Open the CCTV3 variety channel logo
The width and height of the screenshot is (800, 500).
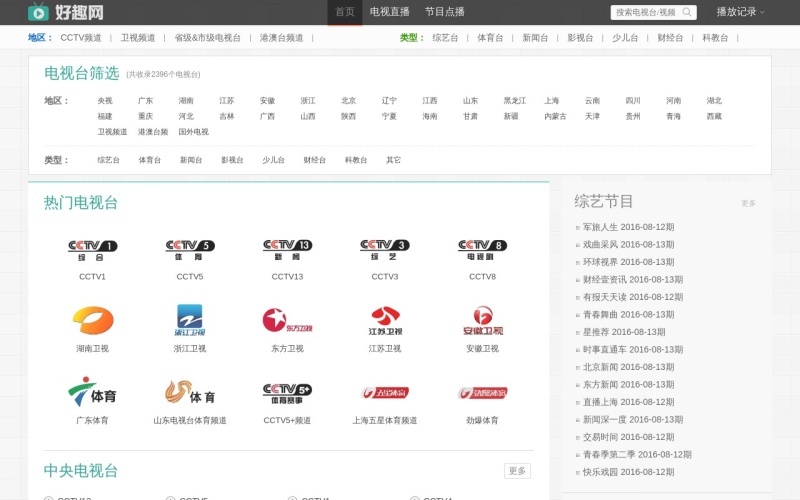pos(385,250)
